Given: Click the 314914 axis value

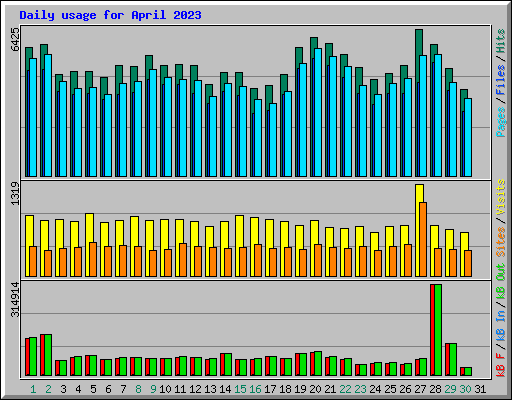Looking at the screenshot, I should [15, 300].
